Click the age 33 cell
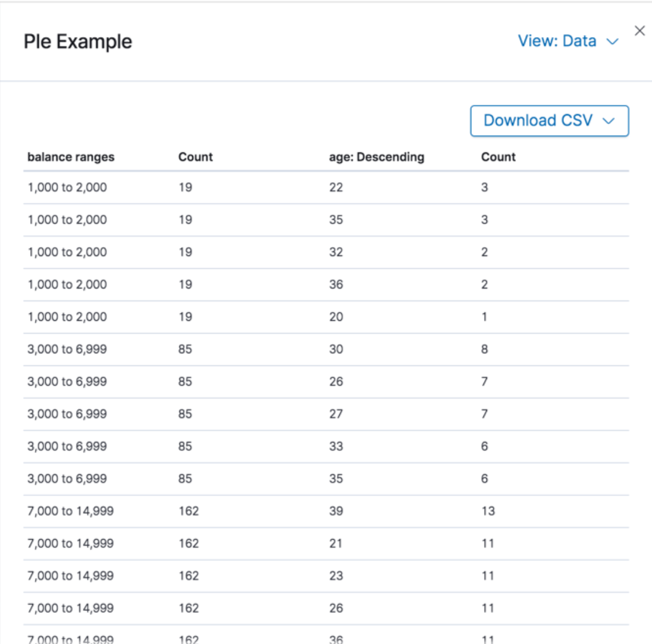The width and height of the screenshot is (652, 644). pyautogui.click(x=336, y=446)
